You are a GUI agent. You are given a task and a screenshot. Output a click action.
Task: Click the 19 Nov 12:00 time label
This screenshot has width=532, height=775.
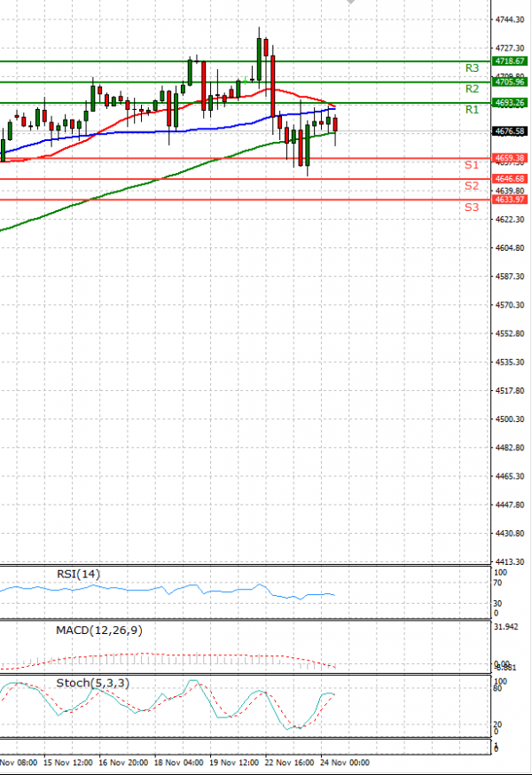click(x=234, y=763)
